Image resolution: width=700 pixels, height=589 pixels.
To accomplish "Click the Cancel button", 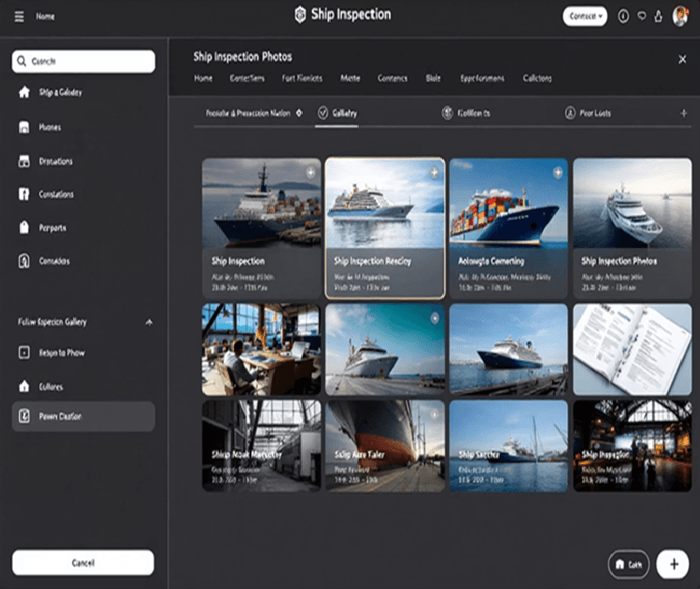I will 82,563.
